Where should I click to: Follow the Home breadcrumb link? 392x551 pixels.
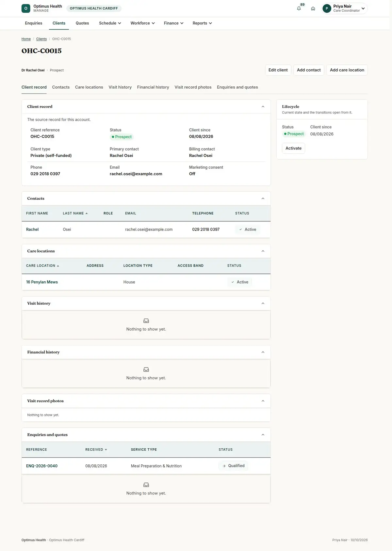pyautogui.click(x=26, y=39)
